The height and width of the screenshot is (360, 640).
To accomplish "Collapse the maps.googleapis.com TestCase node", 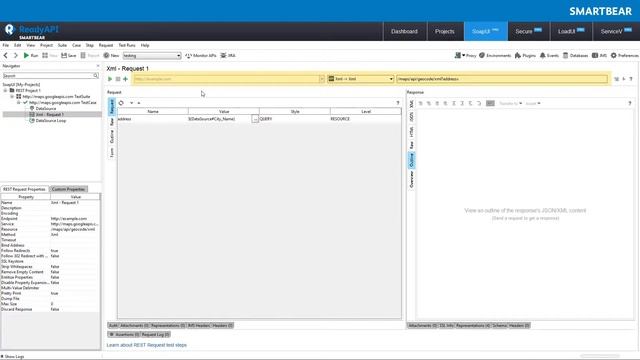I will tap(19, 102).
